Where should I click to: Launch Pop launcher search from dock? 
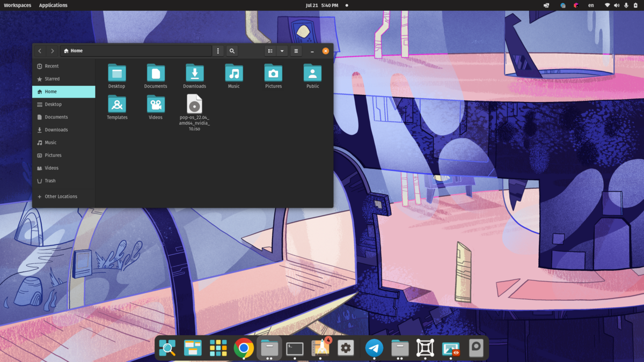point(167,349)
